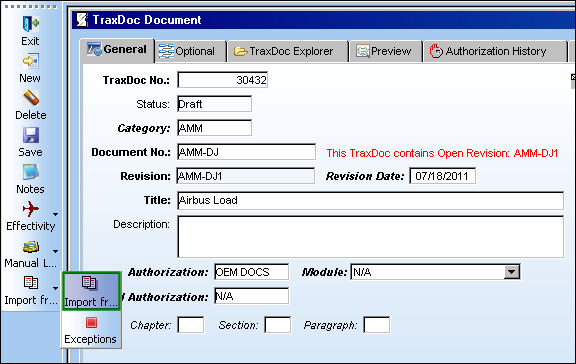The width and height of the screenshot is (576, 364).
Task: Click the Import fr... sidebar icon
Action: [x=31, y=283]
